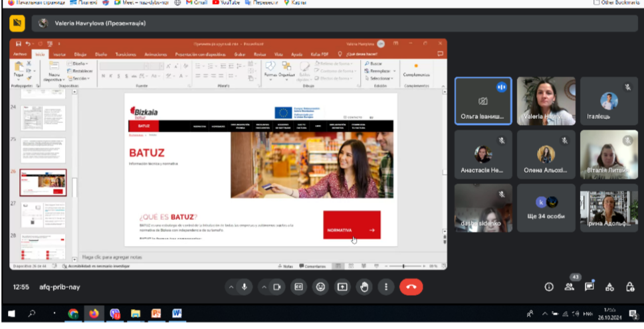Toggle closed captions (CC) button
Screen dimensions: 644x329
(x=298, y=287)
